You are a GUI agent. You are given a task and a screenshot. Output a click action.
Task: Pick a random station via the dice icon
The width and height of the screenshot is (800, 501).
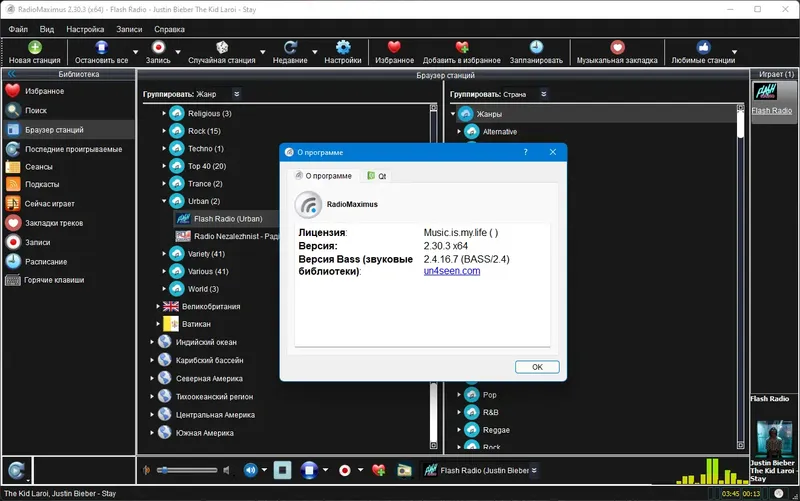coord(222,47)
